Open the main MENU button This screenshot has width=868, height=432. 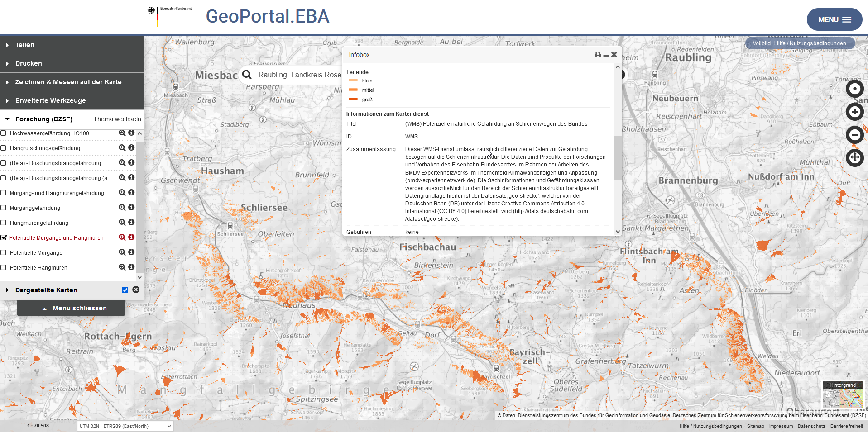(834, 19)
